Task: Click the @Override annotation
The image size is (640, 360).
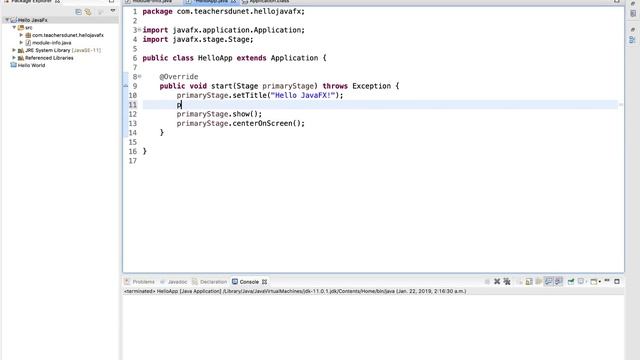Action: 178,76
